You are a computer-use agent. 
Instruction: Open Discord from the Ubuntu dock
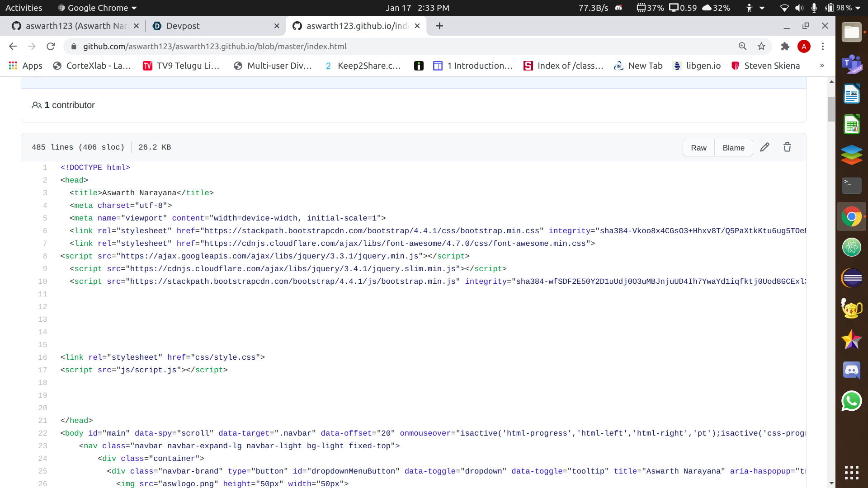click(x=851, y=370)
